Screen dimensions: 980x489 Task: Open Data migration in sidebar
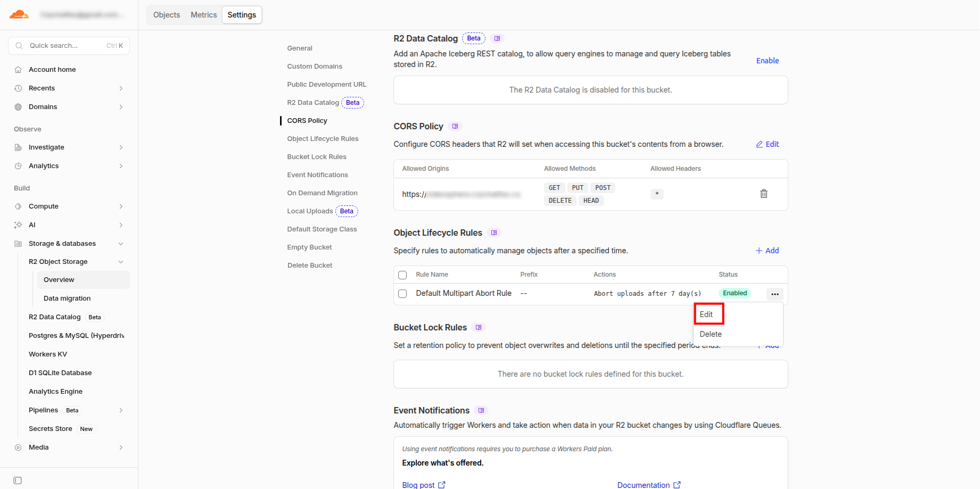(67, 299)
